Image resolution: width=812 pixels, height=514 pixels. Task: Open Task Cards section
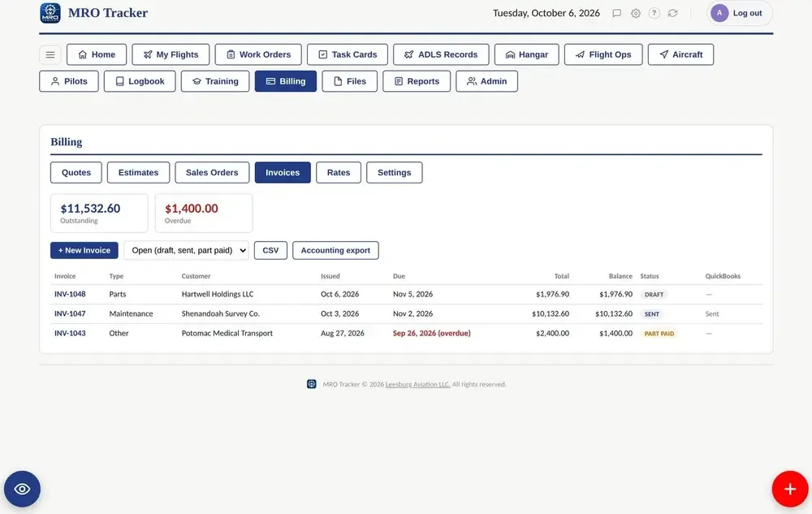[348, 54]
